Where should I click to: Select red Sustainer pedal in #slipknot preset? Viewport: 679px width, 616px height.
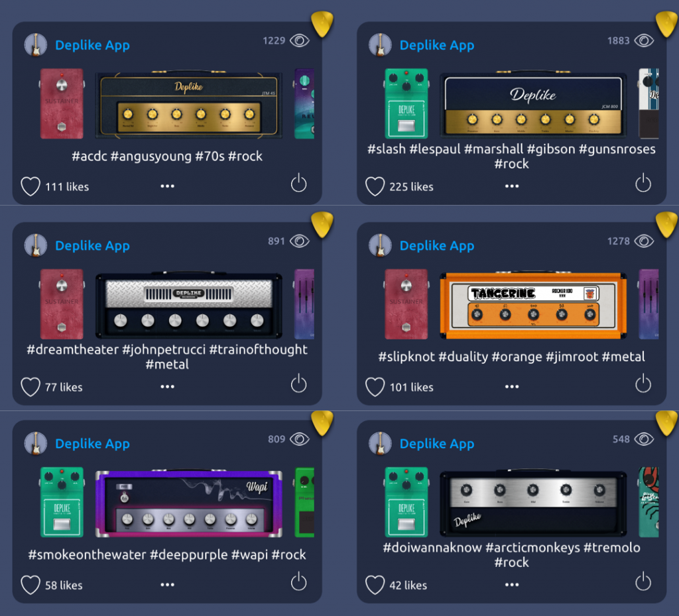tap(406, 304)
